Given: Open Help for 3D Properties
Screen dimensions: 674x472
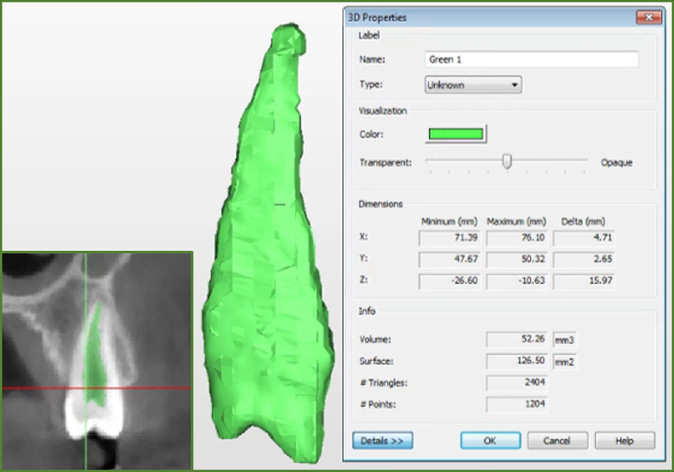Looking at the screenshot, I should (x=624, y=440).
